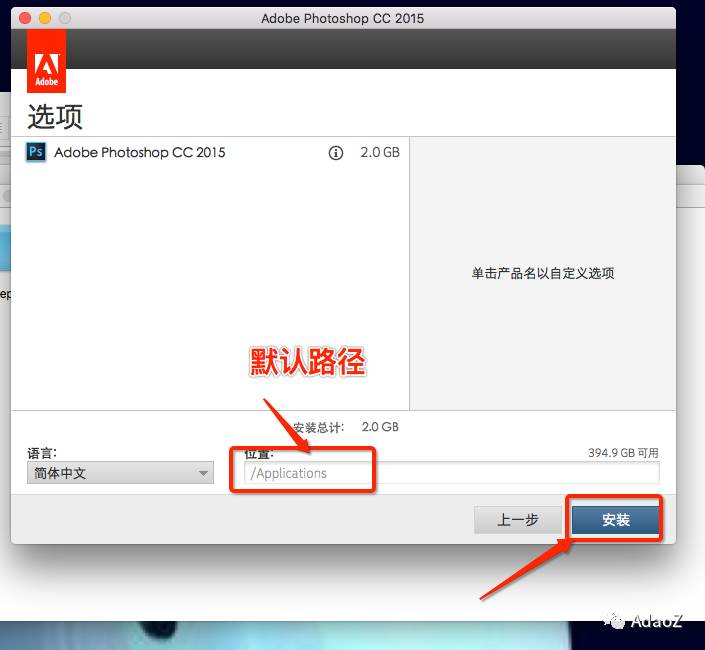The width and height of the screenshot is (705, 650).
Task: Click the red 默认路径 annotation text
Action: pos(308,363)
